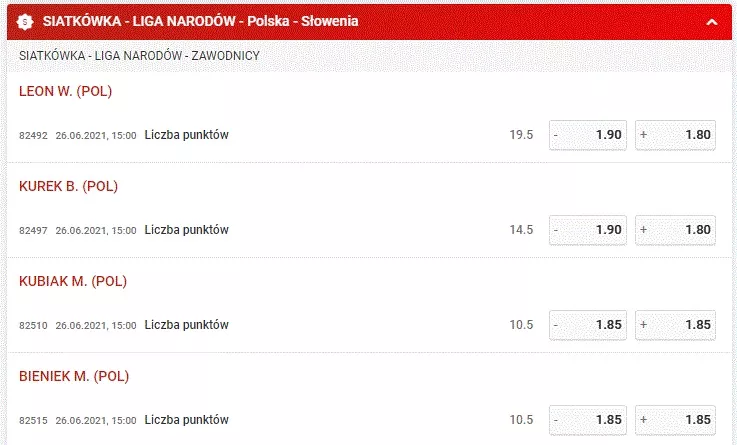Pick under 14.5 odds 1.90 for Kurek

coord(588,230)
